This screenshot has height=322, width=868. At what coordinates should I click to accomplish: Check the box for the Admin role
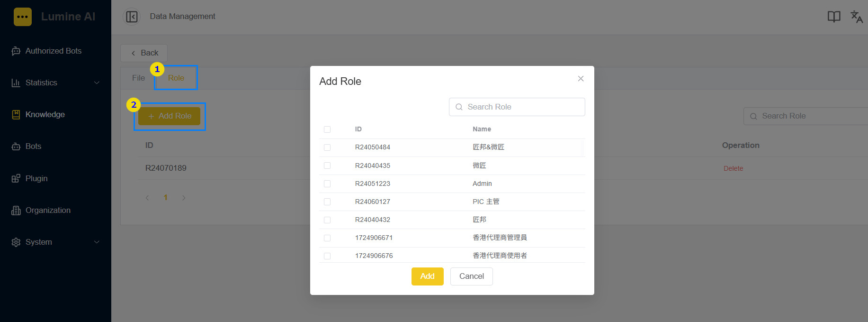327,184
